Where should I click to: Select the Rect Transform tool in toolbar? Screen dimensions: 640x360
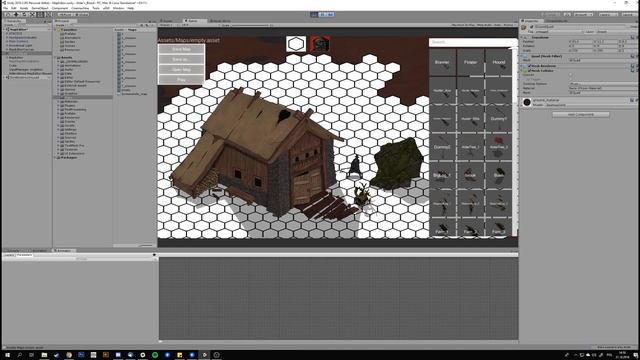tap(40, 14)
